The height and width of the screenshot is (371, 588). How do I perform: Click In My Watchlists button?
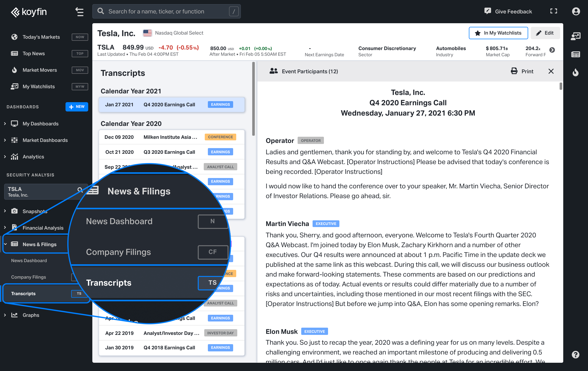498,33
